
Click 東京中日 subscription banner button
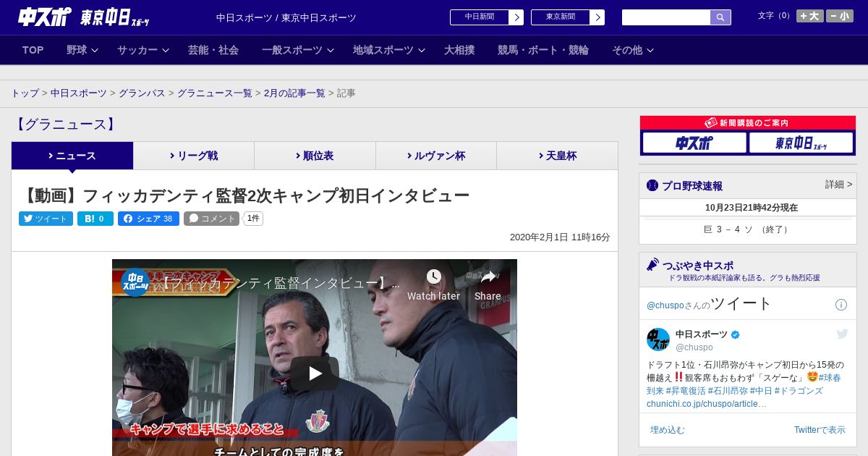point(801,143)
